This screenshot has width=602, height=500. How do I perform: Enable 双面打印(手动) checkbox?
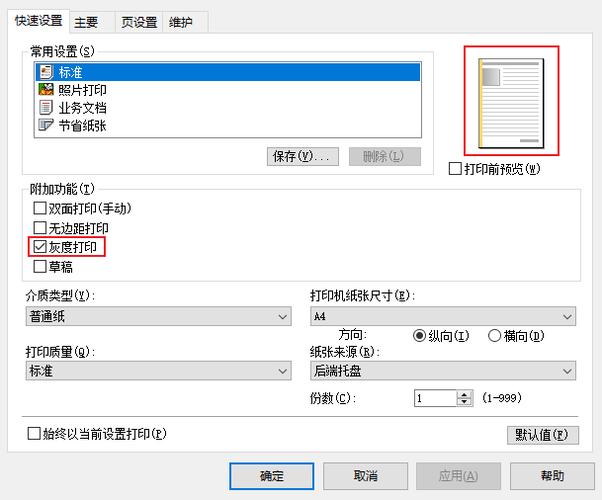(x=40, y=208)
